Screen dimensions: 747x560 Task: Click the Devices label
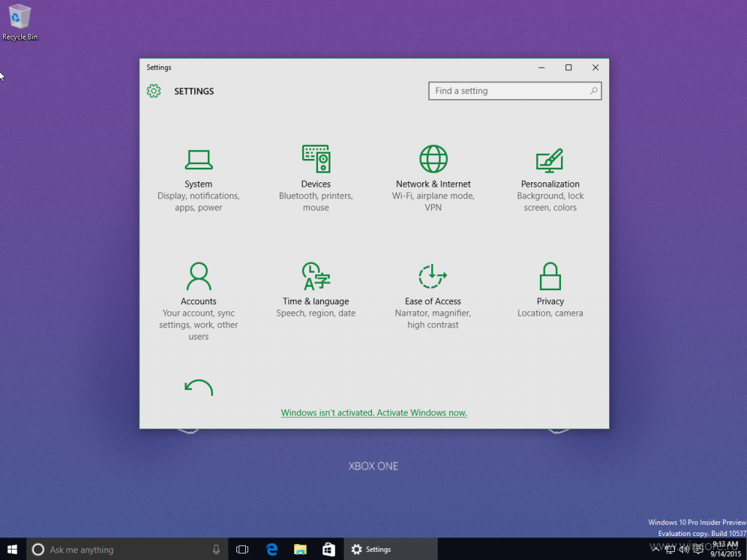(316, 184)
